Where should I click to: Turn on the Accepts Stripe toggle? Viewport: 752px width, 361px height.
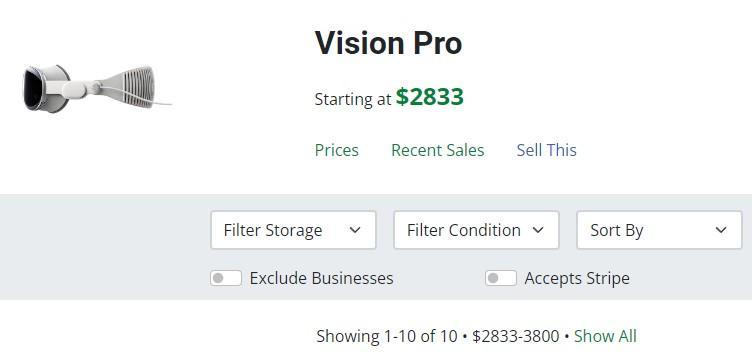tap(501, 278)
